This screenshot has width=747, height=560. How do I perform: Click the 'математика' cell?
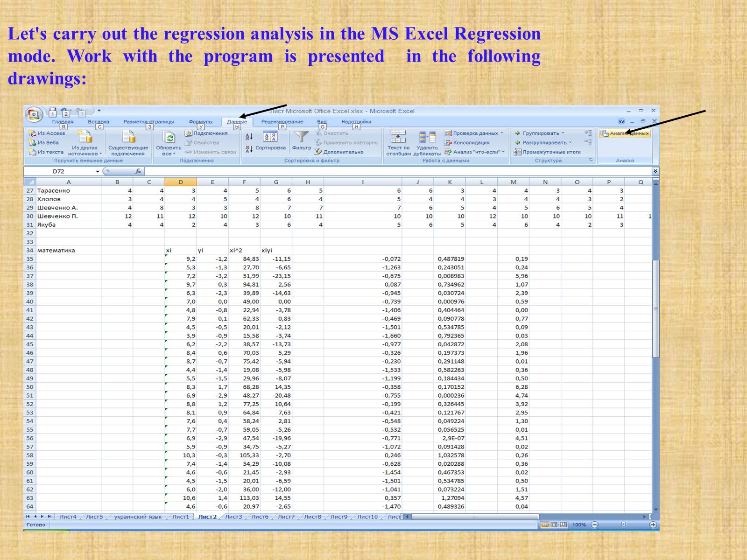click(69, 250)
